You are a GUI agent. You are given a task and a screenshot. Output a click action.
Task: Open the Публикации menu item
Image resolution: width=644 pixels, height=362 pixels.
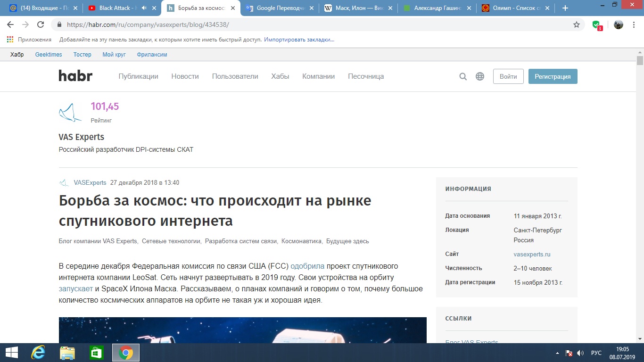click(x=138, y=76)
